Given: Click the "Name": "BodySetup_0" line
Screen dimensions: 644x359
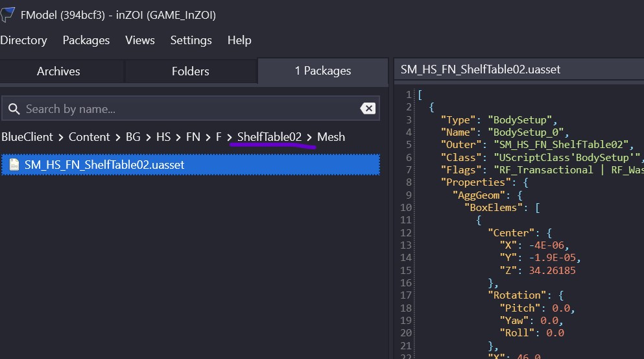Looking at the screenshot, I should (x=505, y=132).
